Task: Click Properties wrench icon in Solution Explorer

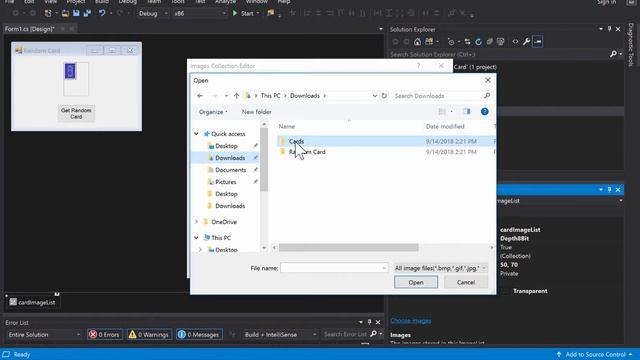Action: coord(527,42)
